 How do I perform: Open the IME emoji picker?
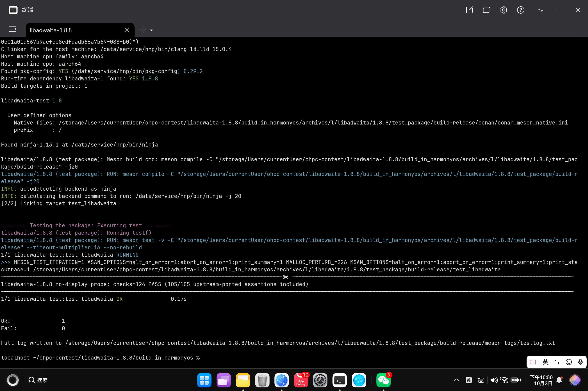tap(569, 362)
